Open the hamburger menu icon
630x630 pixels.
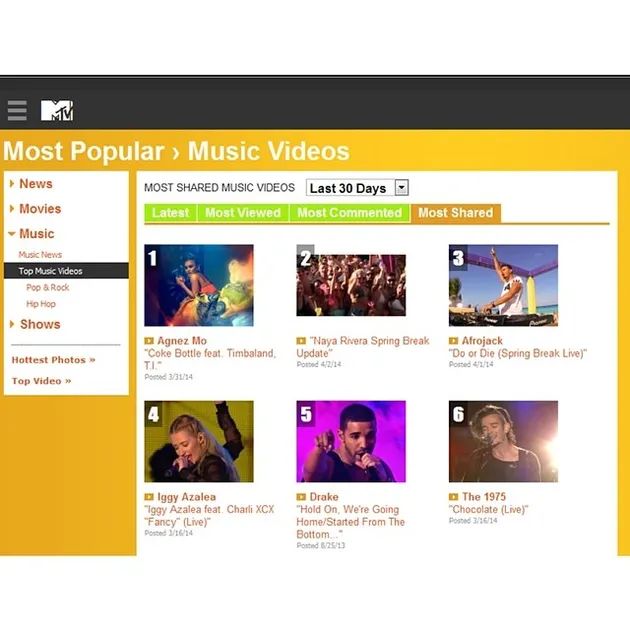(x=17, y=110)
